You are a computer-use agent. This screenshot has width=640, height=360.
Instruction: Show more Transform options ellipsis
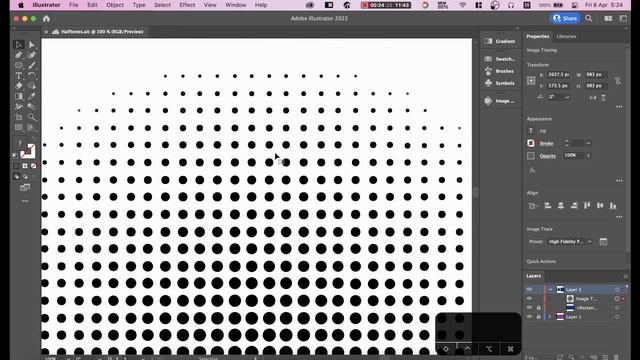619,107
